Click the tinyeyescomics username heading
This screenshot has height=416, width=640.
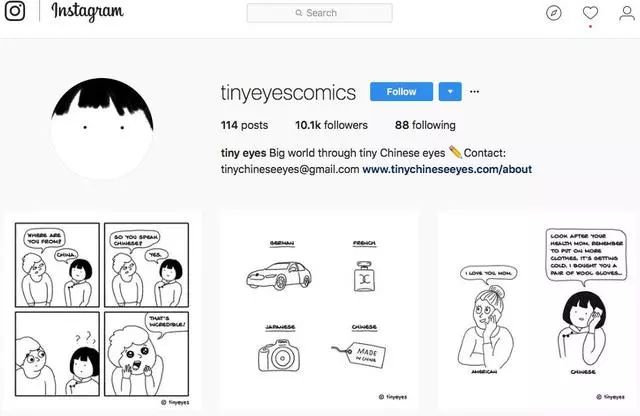[288, 93]
